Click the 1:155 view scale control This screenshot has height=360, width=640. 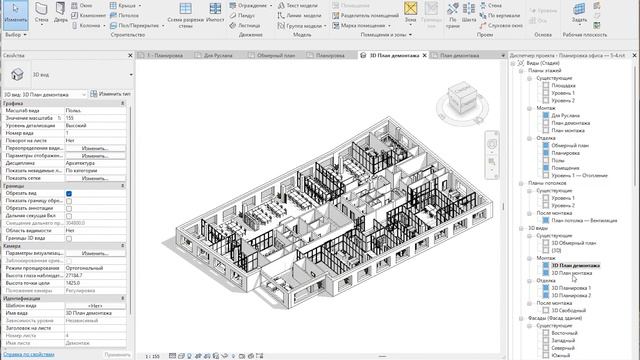pos(152,356)
